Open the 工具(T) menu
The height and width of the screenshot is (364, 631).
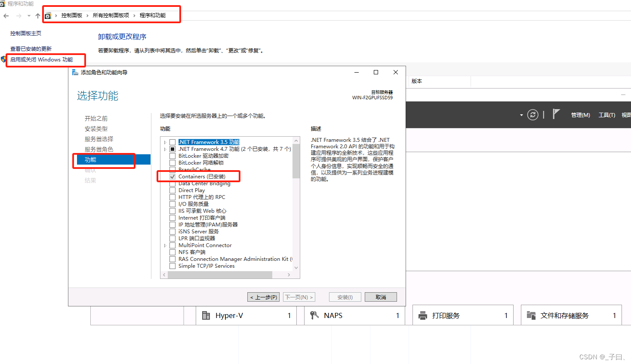[x=606, y=115]
